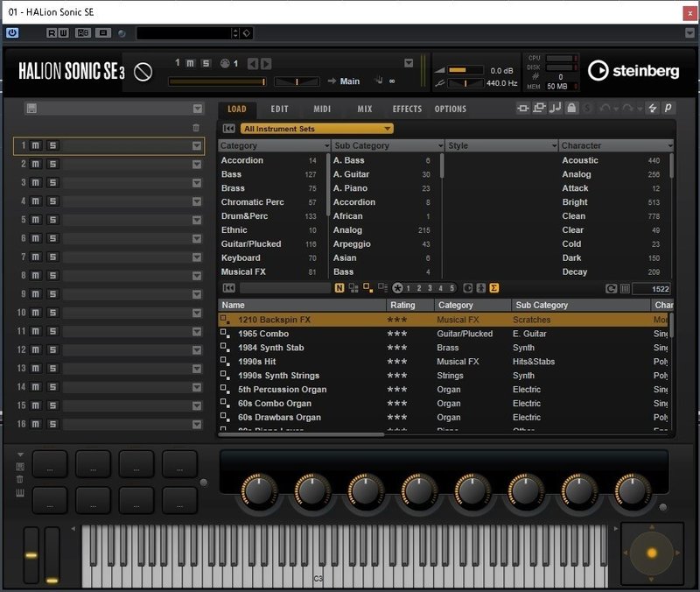Toggle the plug-in power button
This screenshot has width=700, height=592.
(12, 32)
